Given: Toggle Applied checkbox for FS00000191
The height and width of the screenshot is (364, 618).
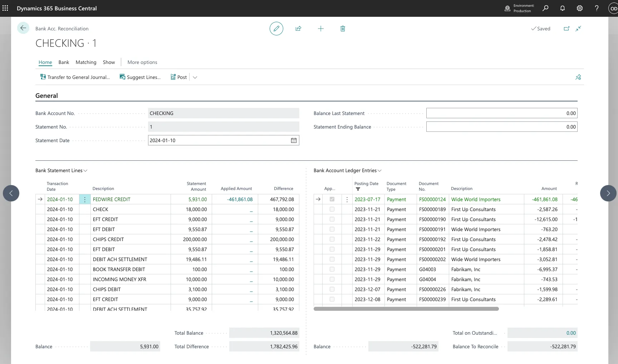Looking at the screenshot, I should [332, 229].
